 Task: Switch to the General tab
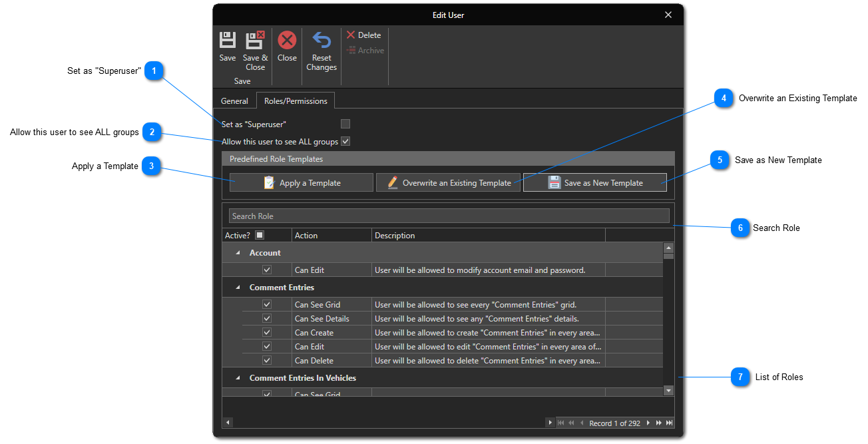(234, 101)
